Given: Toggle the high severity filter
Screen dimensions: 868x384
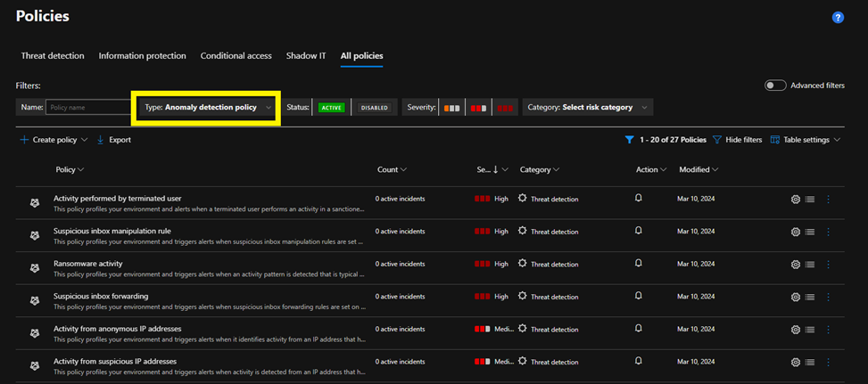Looking at the screenshot, I should (x=505, y=109).
